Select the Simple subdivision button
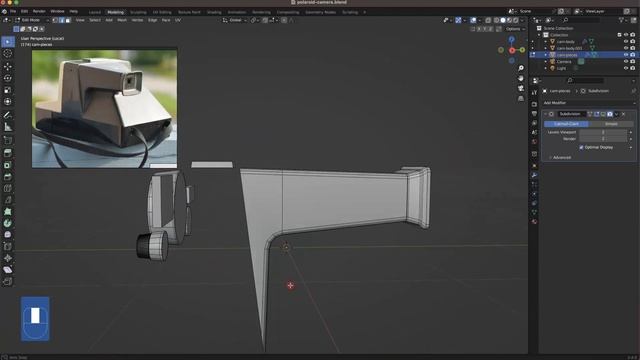Image resolution: width=640 pixels, height=360 pixels. (611, 124)
